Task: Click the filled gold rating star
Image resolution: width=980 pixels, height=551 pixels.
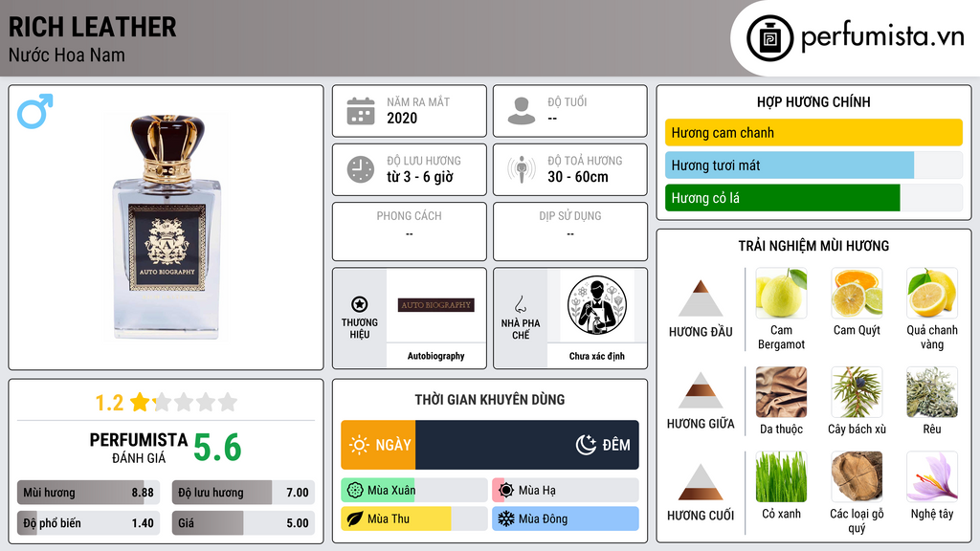Action: point(140,402)
